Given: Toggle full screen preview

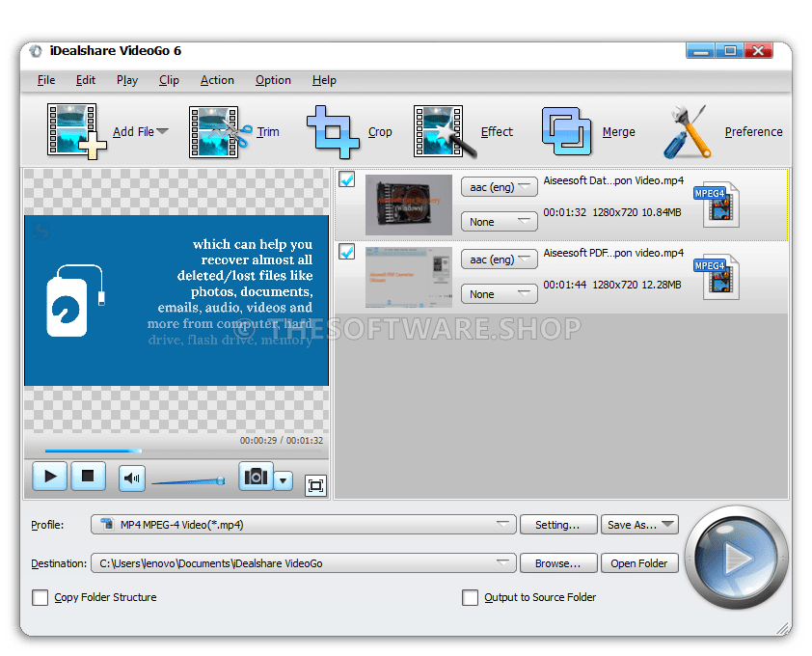Looking at the screenshot, I should (316, 485).
